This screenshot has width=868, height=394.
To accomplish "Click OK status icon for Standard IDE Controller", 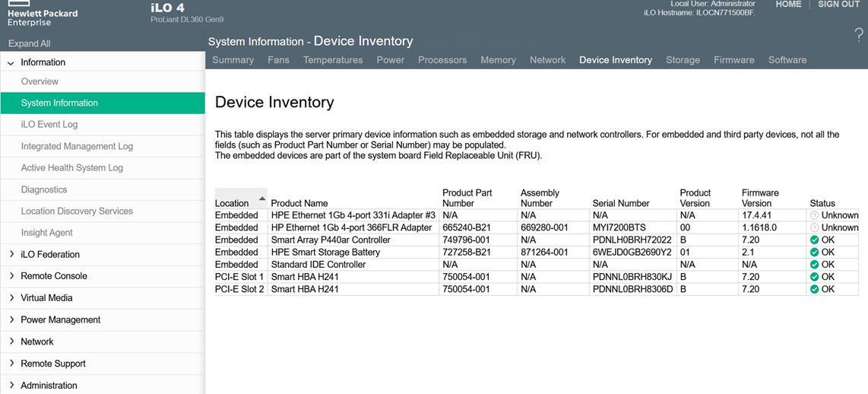I will pos(815,265).
